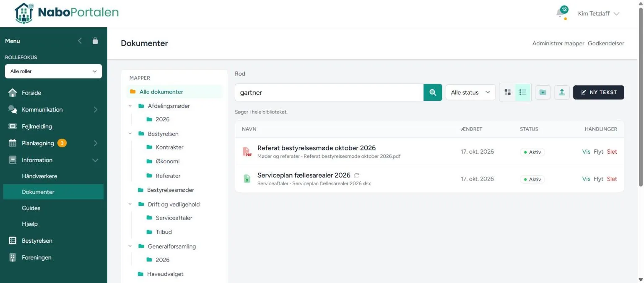This screenshot has height=283, width=644.
Task: Collapse the Bestyrelsen folder chevron
Action: pos(130,134)
